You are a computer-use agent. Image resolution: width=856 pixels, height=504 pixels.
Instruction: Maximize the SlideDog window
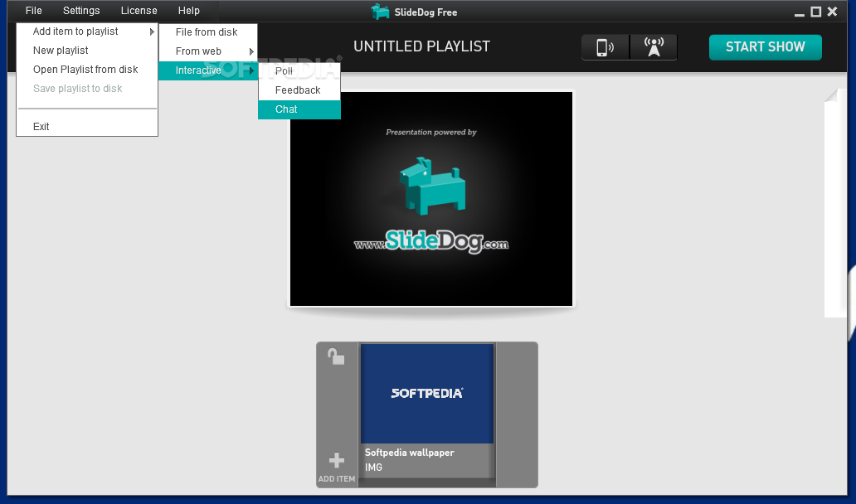[x=815, y=12]
